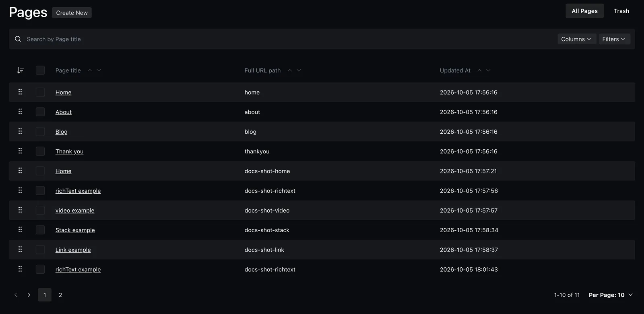
Task: Go to next page arrow
Action: click(x=29, y=295)
